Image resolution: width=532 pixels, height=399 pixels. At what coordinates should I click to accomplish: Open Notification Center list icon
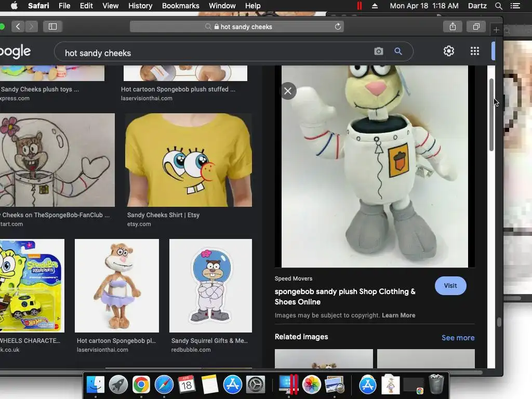point(515,6)
